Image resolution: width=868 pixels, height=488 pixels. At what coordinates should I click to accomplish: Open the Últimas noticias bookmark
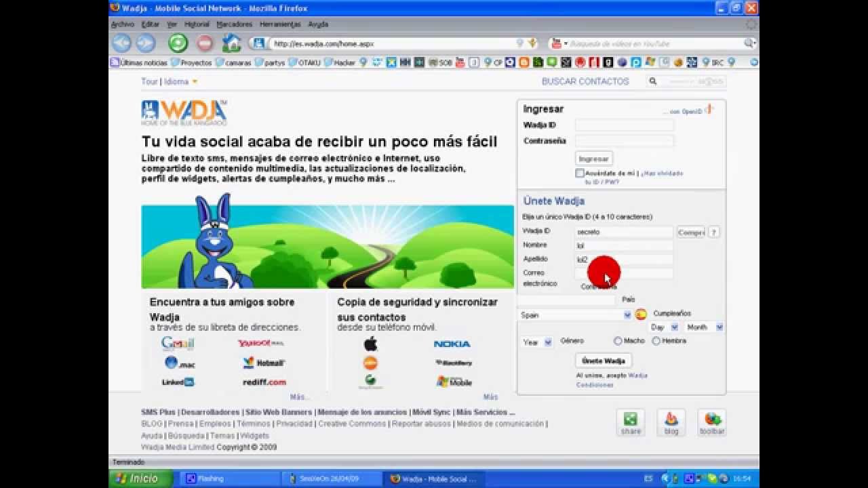[x=139, y=62]
